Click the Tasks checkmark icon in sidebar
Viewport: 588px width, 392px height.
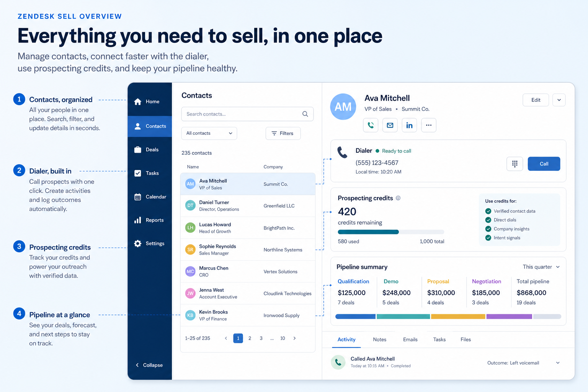138,173
